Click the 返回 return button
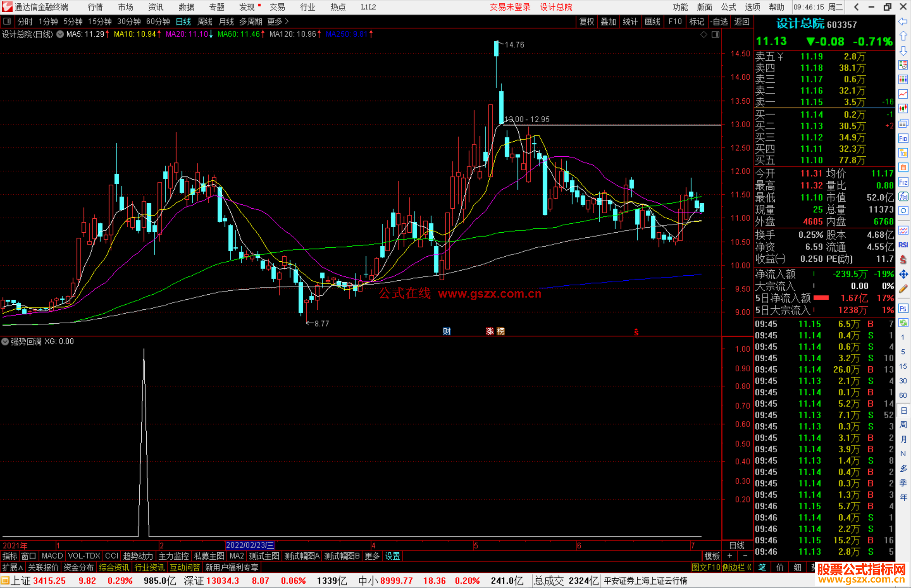 click(x=741, y=21)
